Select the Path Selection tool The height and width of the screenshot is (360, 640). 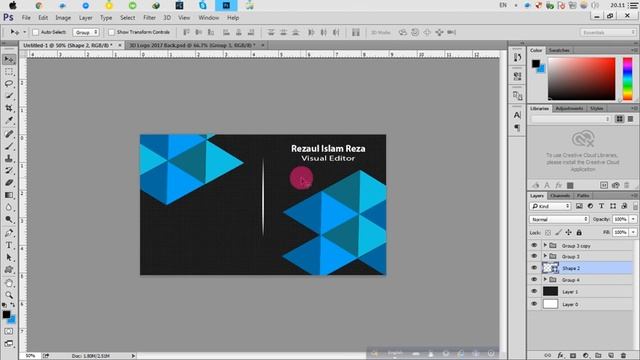pyautogui.click(x=9, y=258)
